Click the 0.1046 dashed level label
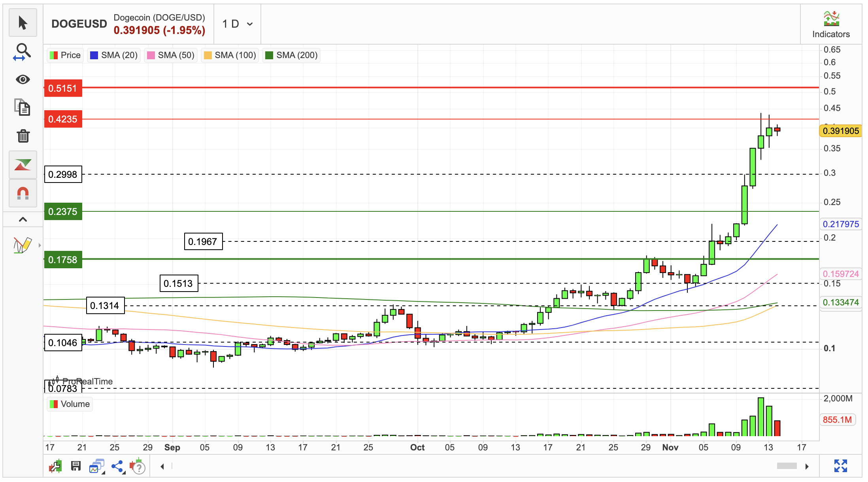The height and width of the screenshot is (482, 868). (x=63, y=343)
